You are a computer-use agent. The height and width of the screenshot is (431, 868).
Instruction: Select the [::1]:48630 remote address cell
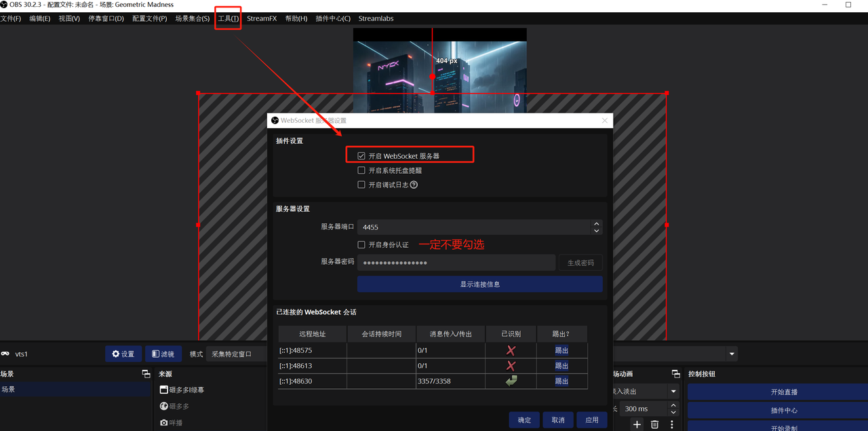tap(312, 381)
